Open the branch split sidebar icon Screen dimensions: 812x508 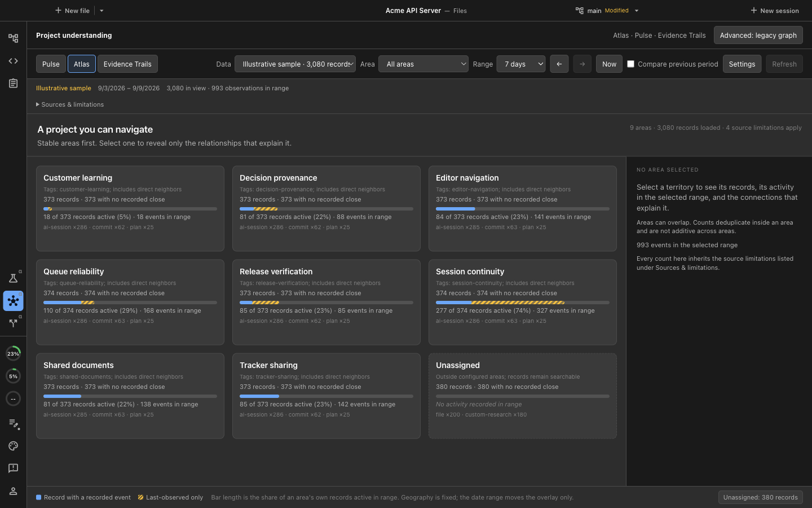13,323
